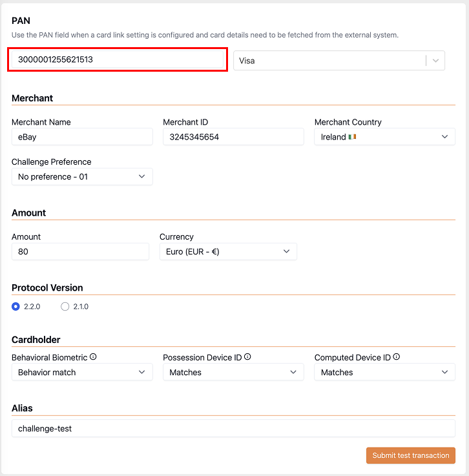
Task: Open the Currency Euro dropdown
Action: [228, 251]
